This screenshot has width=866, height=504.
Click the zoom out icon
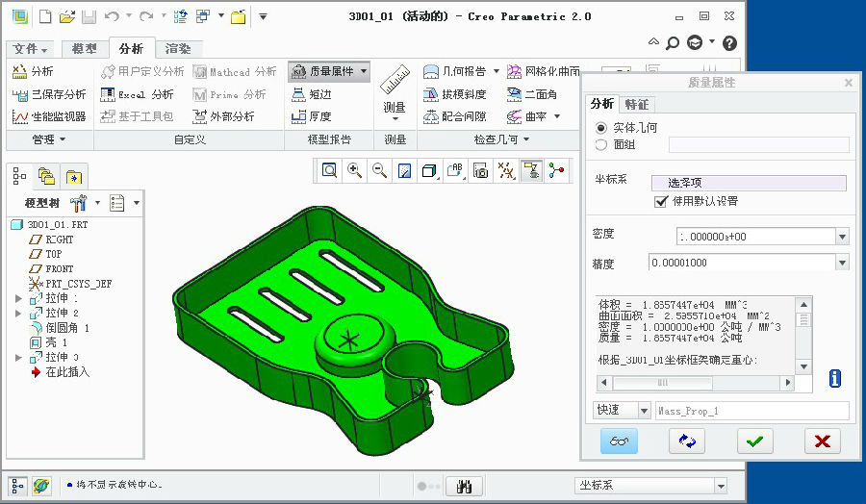click(379, 170)
